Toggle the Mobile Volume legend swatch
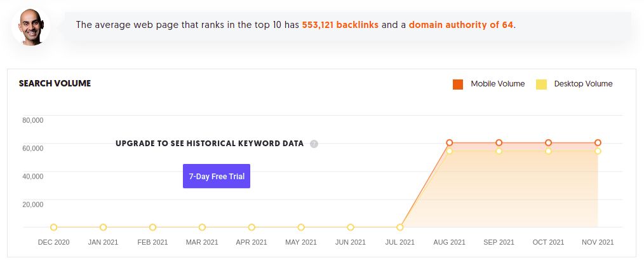Image resolution: width=644 pixels, height=265 pixels. [x=457, y=84]
